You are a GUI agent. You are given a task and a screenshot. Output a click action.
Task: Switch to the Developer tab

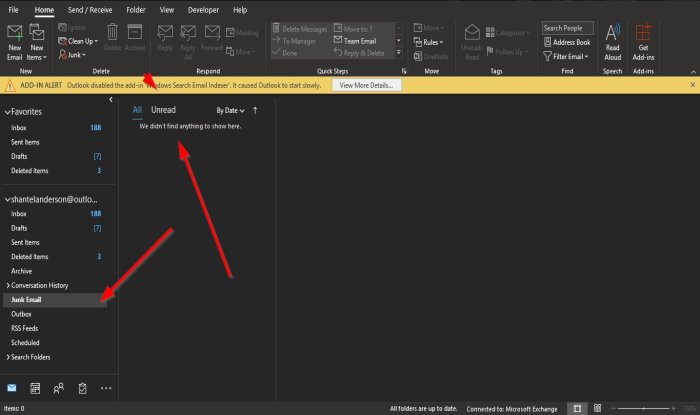click(203, 10)
